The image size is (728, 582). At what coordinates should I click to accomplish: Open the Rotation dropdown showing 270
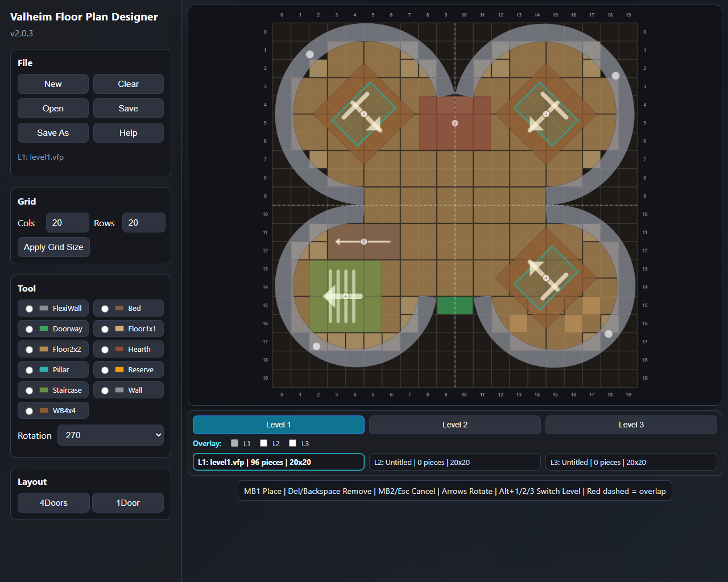click(110, 435)
